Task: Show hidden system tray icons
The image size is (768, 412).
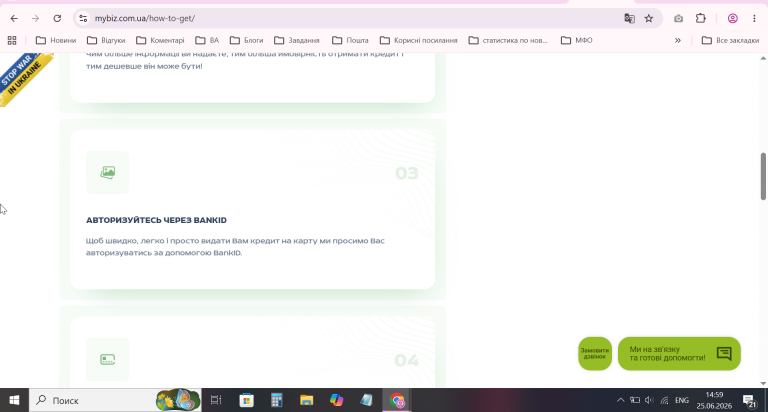Action: pyautogui.click(x=620, y=400)
